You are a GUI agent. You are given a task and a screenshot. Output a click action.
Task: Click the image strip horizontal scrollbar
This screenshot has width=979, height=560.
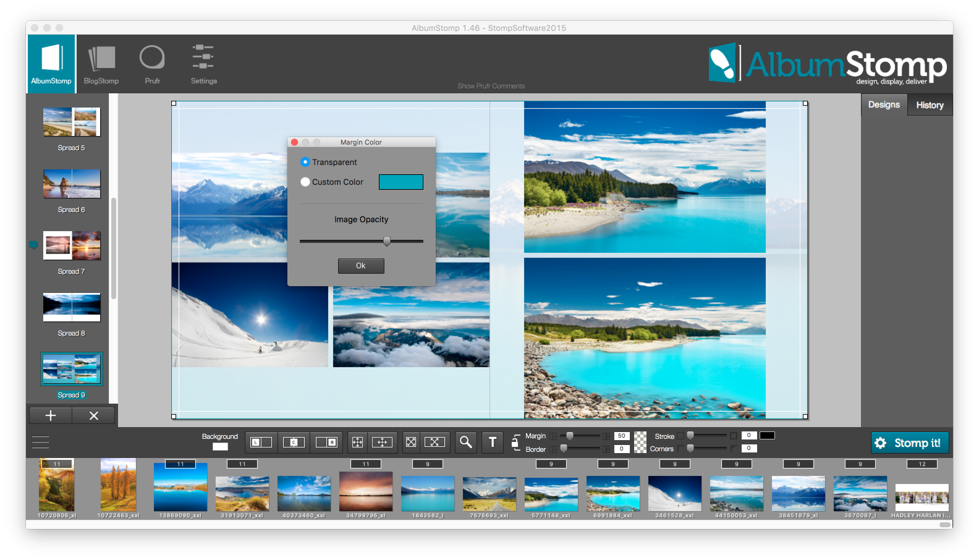[946, 524]
